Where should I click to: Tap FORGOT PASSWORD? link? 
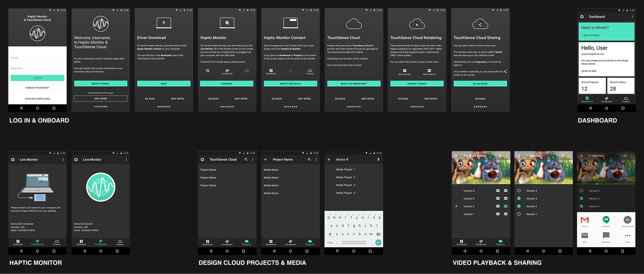38,88
